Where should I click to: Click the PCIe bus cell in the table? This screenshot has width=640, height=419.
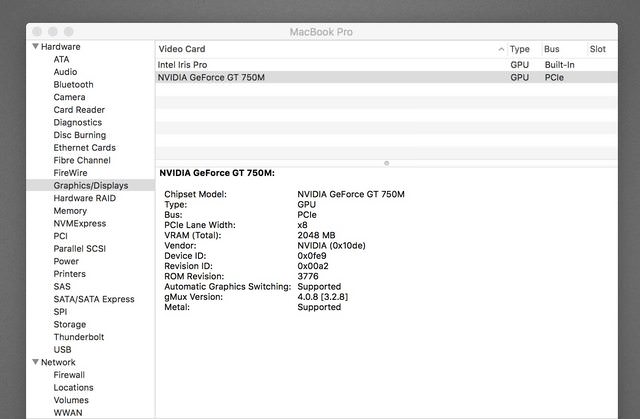point(554,78)
